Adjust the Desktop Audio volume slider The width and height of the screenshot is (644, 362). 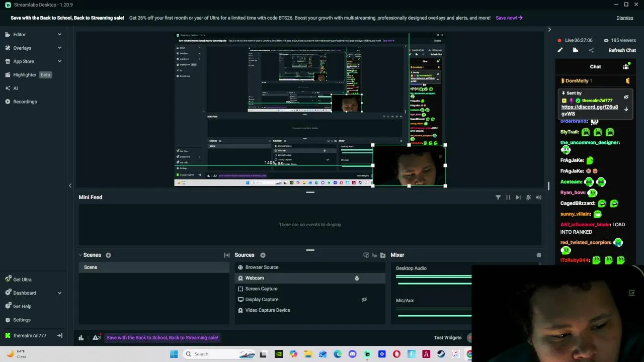point(434,283)
